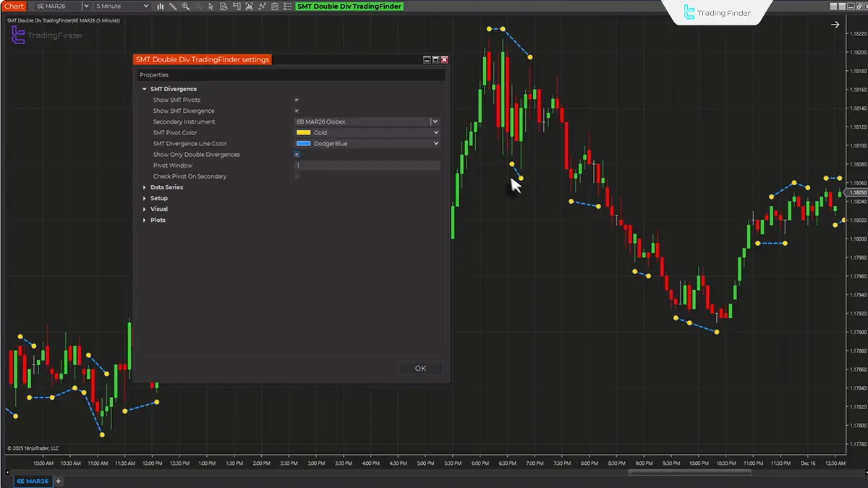Open the Chart menu

14,6
